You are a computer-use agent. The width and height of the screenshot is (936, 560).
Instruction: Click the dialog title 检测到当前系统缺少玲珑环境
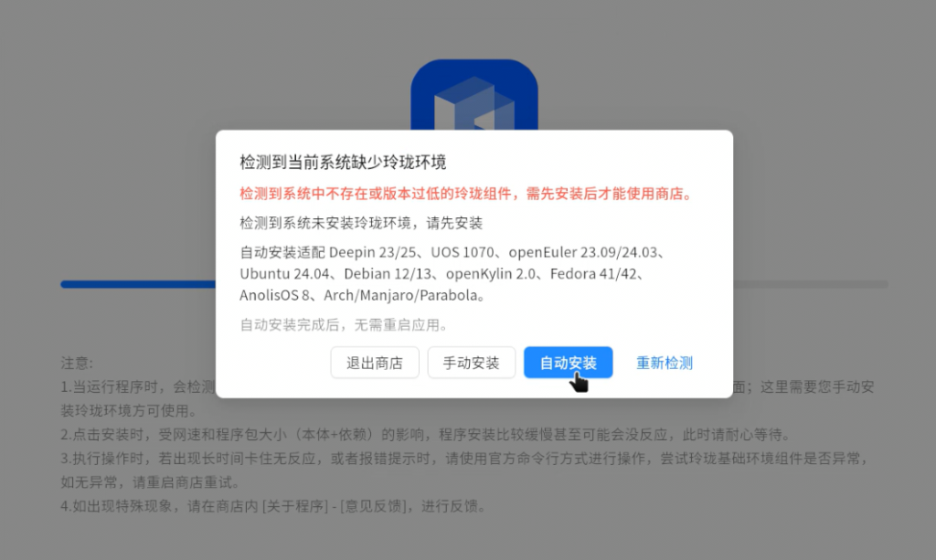point(343,162)
